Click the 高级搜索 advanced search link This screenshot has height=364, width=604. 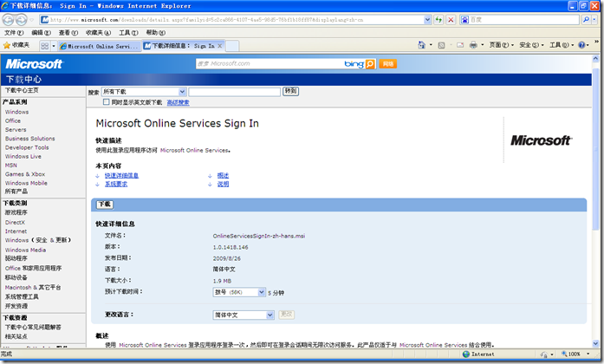tap(178, 102)
